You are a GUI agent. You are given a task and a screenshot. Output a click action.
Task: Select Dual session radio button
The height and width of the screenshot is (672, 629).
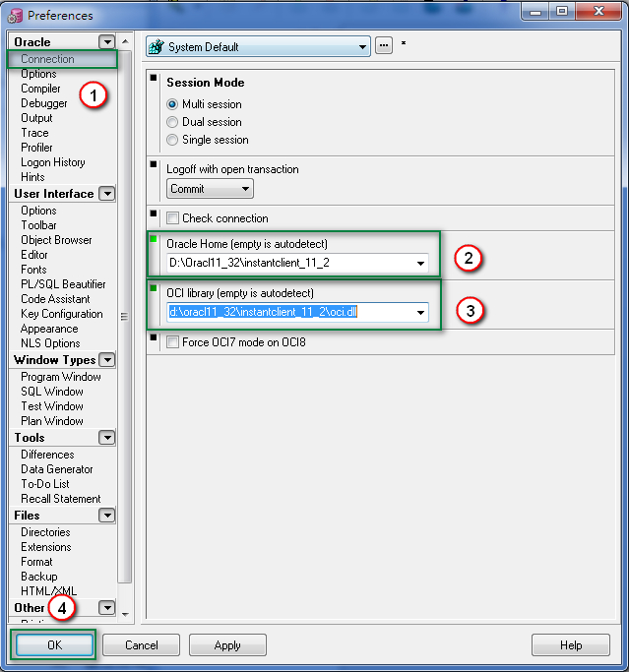click(x=172, y=122)
